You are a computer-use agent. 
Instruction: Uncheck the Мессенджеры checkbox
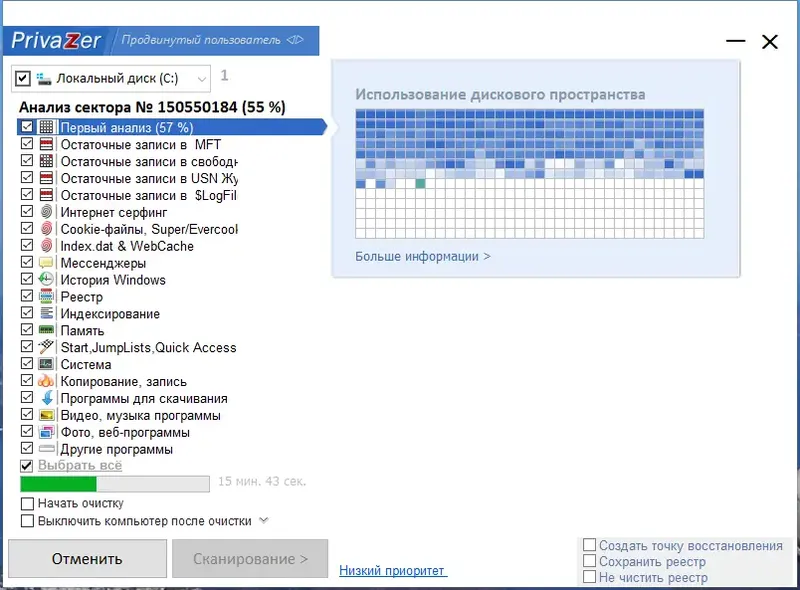tap(27, 262)
